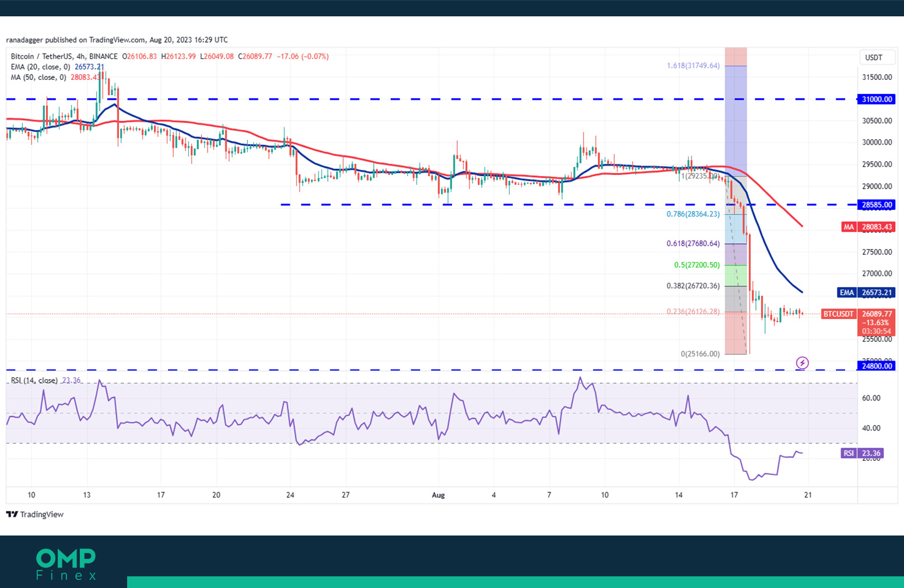Click the RSI (14, close) indicator legend

click(45, 380)
